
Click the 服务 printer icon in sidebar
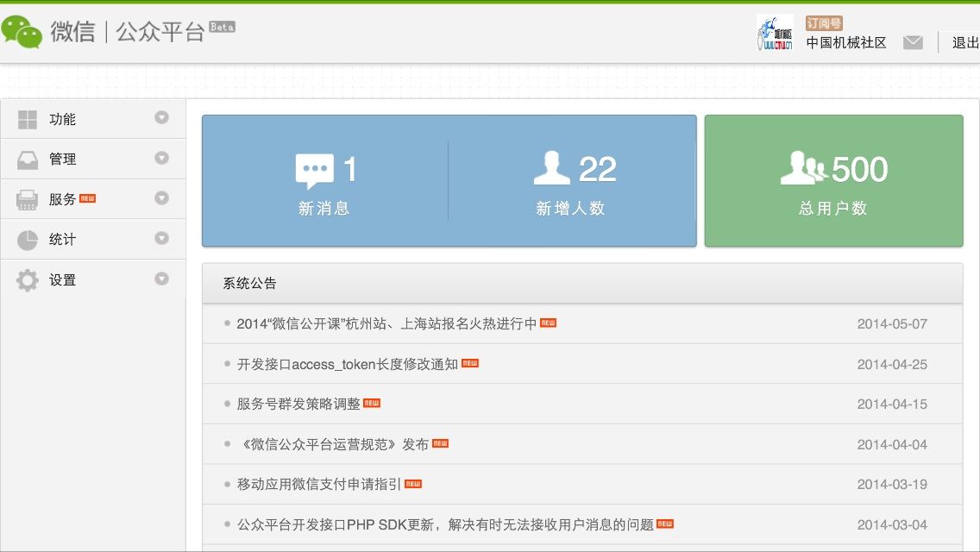pyautogui.click(x=28, y=199)
